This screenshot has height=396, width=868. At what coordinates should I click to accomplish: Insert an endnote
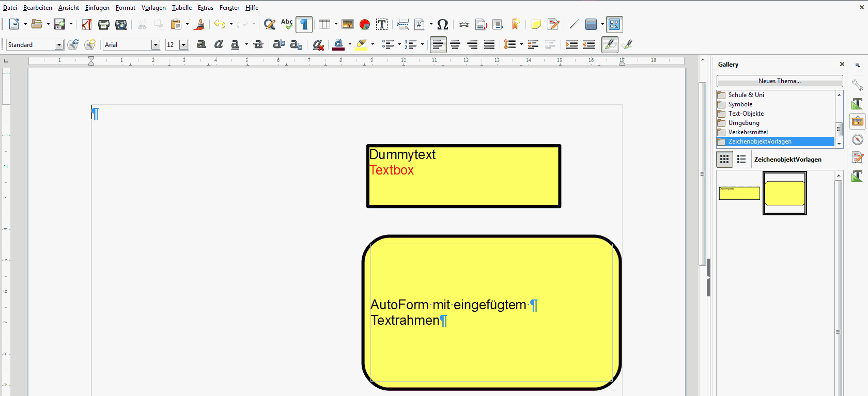(499, 24)
